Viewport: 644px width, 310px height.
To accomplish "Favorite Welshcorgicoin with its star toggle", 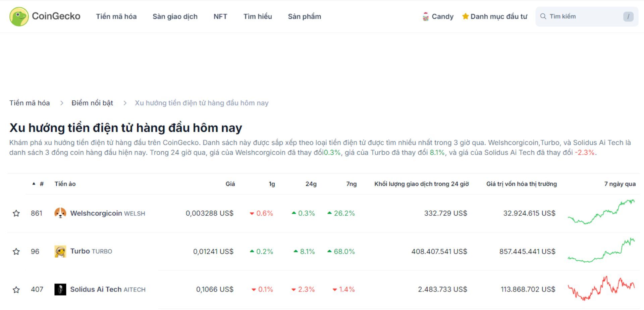I will pos(16,213).
